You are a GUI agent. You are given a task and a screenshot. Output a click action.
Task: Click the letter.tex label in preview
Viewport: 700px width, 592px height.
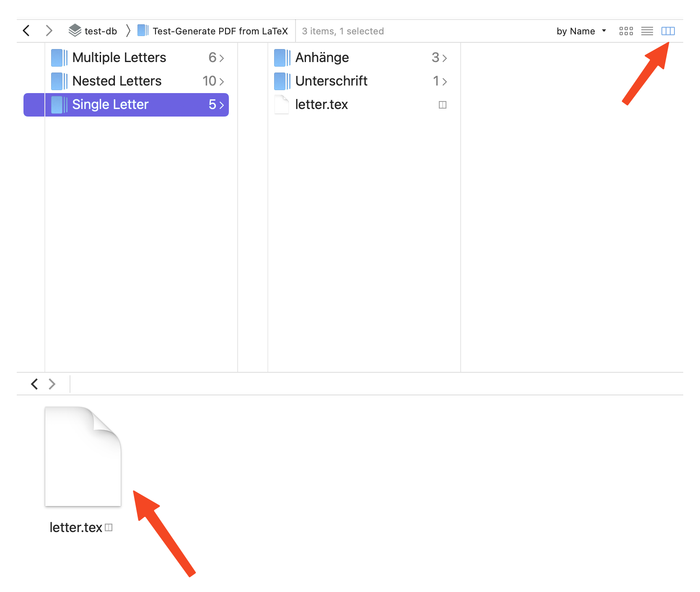(x=76, y=527)
